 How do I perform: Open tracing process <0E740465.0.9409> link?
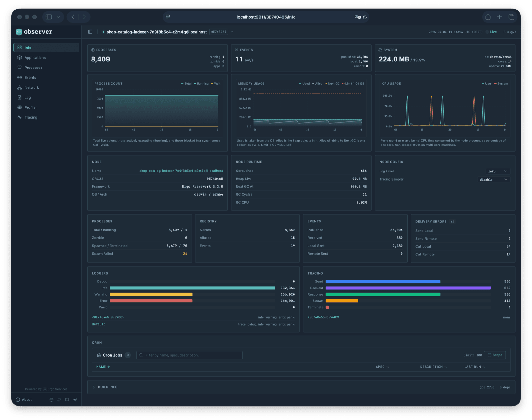tap(324, 317)
